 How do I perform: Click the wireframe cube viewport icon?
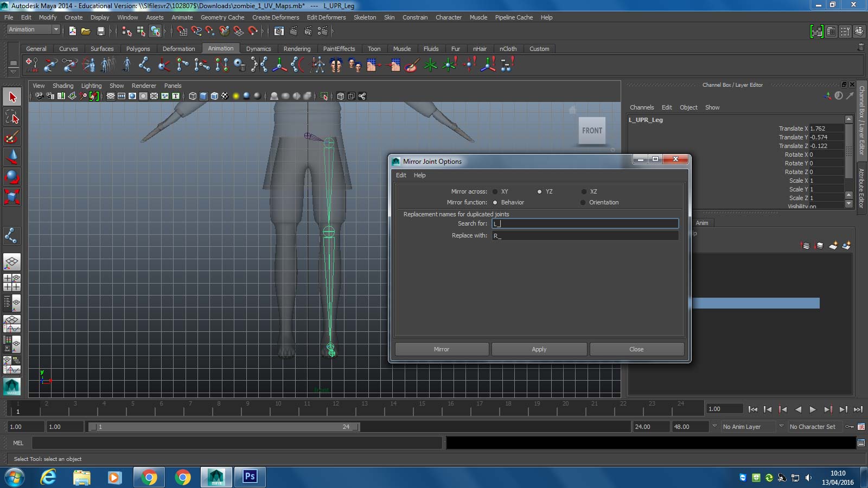[193, 96]
